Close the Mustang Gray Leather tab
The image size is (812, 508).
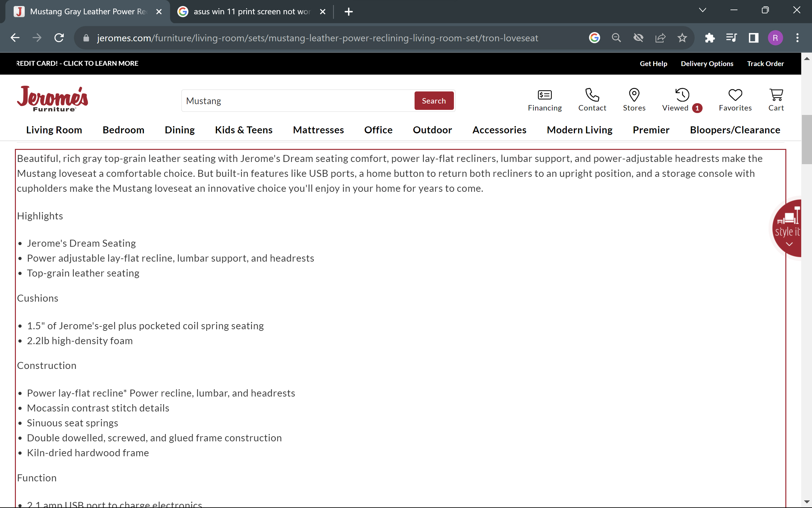click(x=159, y=12)
